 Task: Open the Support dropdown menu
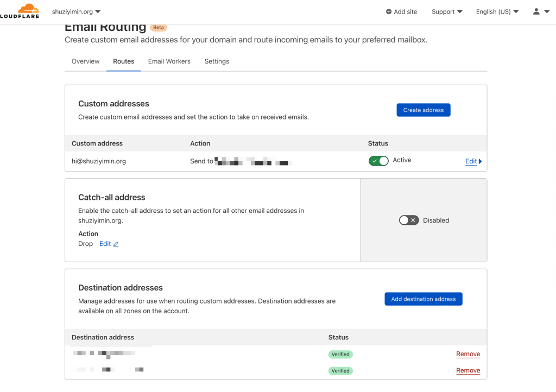(447, 11)
